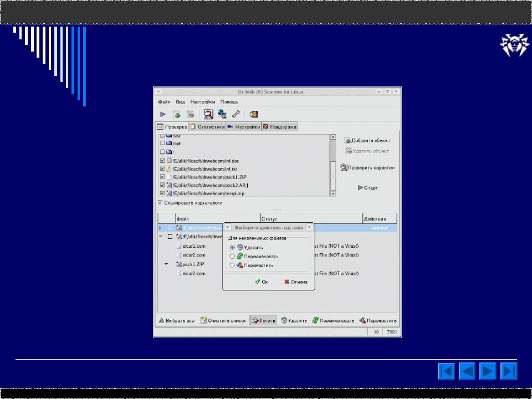Click the greyed Удалить объект button
The height and width of the screenshot is (399, 532).
pyautogui.click(x=367, y=151)
